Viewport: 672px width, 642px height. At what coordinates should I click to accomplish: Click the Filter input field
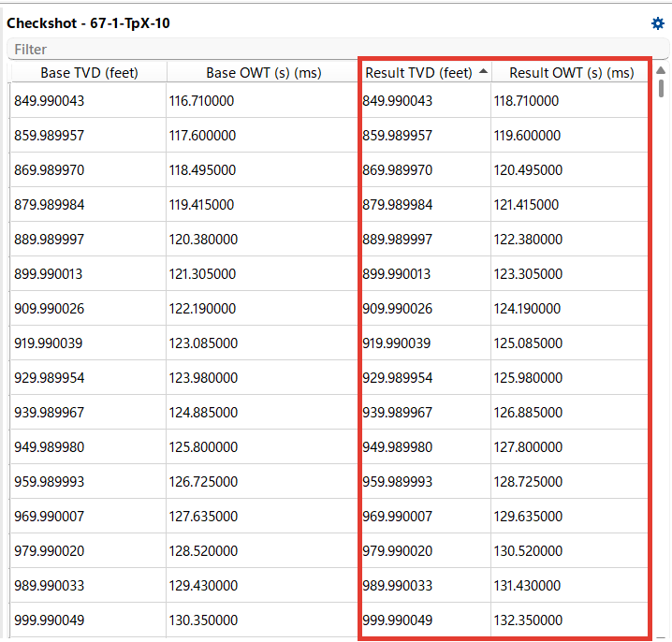tap(338, 49)
